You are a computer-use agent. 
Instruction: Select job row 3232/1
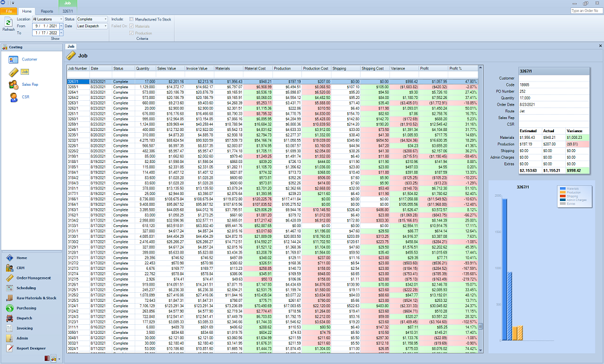point(272,141)
